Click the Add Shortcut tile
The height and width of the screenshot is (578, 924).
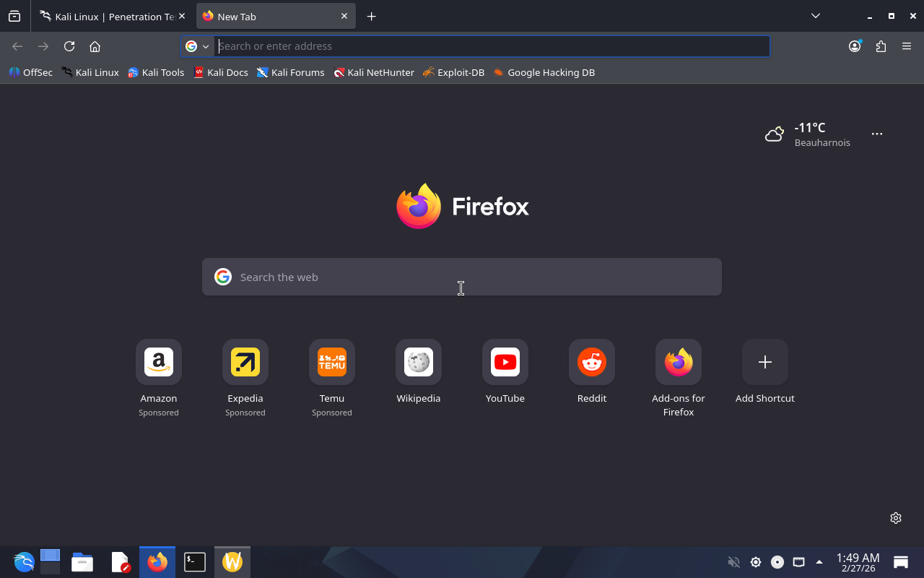pos(764,362)
